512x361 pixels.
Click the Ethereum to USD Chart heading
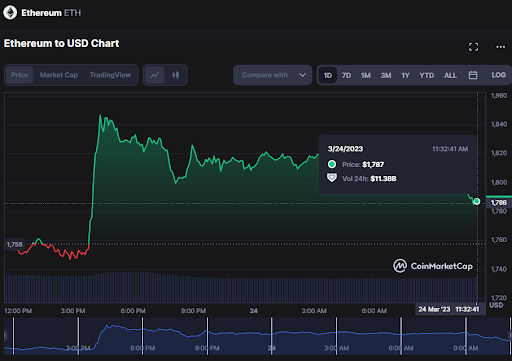(61, 43)
